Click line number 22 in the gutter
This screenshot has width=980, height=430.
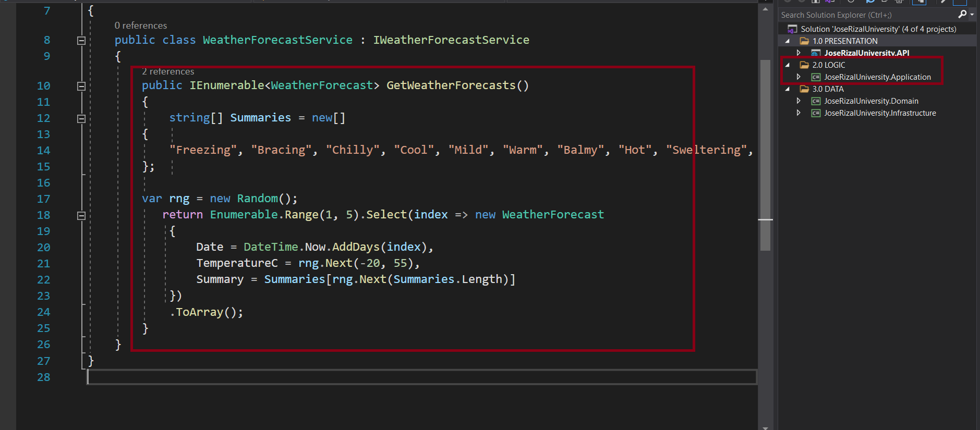[43, 280]
